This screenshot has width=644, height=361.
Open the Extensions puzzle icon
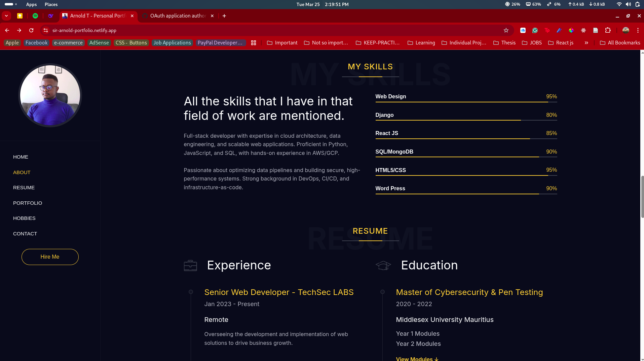(608, 30)
